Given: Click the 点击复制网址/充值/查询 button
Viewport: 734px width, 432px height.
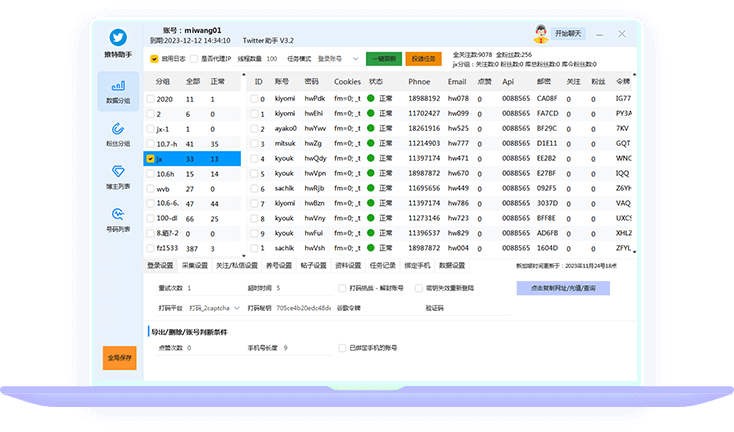Looking at the screenshot, I should coord(562,288).
